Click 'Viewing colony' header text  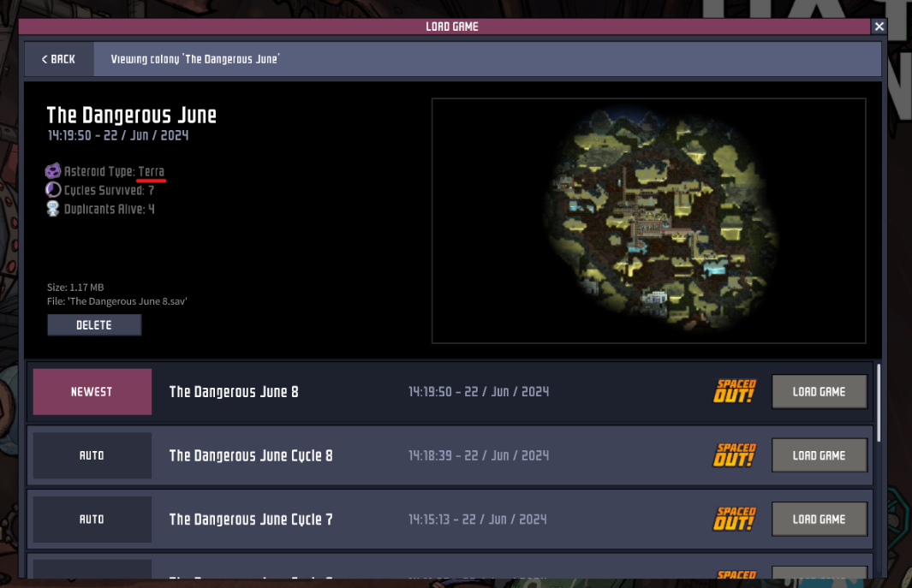(x=195, y=59)
